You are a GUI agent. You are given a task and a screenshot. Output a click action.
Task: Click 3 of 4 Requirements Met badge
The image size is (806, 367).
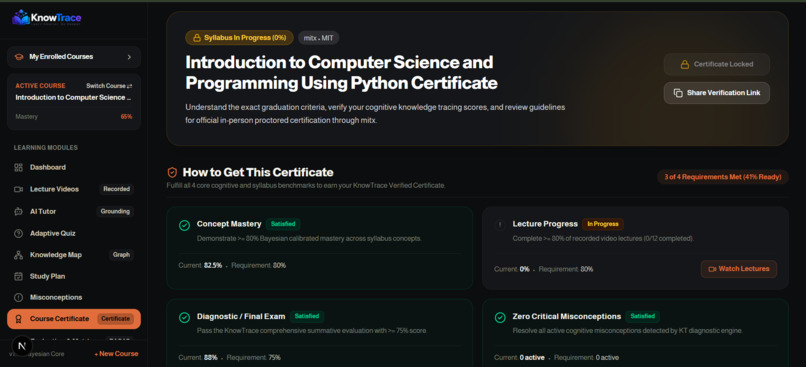tap(723, 177)
